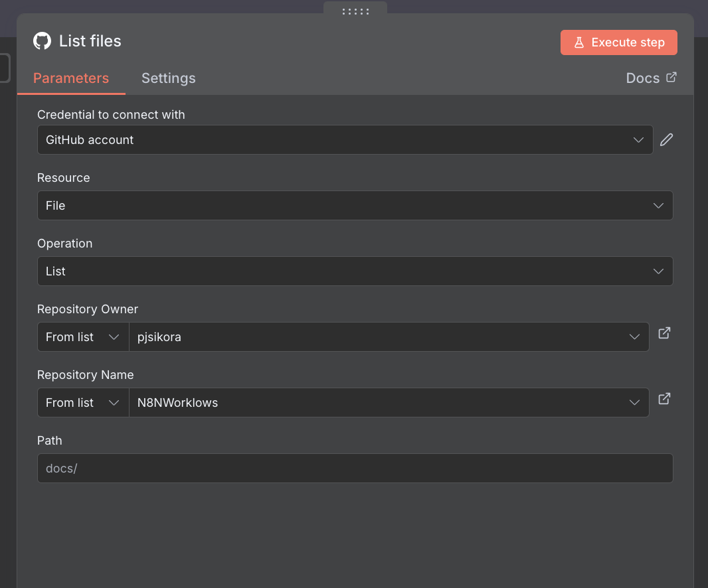Open Repository Owner external link icon
This screenshot has width=708, height=588.
(x=664, y=333)
